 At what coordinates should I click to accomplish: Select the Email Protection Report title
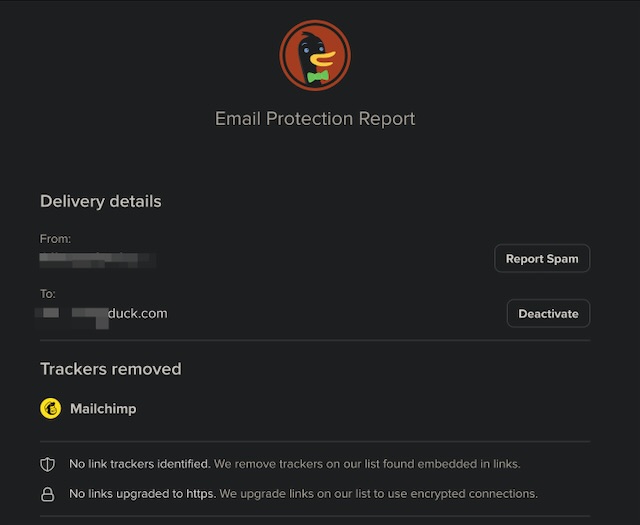click(315, 118)
